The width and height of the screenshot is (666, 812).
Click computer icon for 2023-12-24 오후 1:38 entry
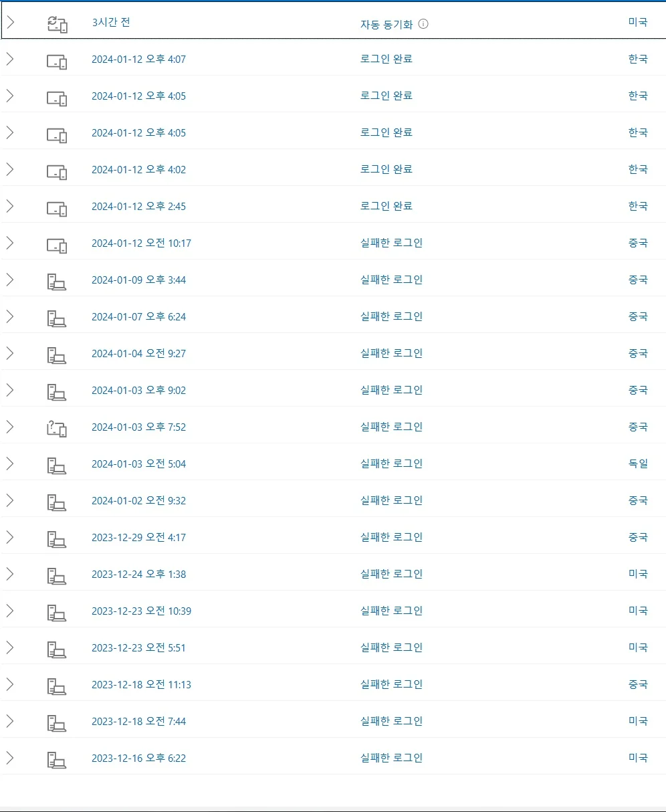(57, 576)
